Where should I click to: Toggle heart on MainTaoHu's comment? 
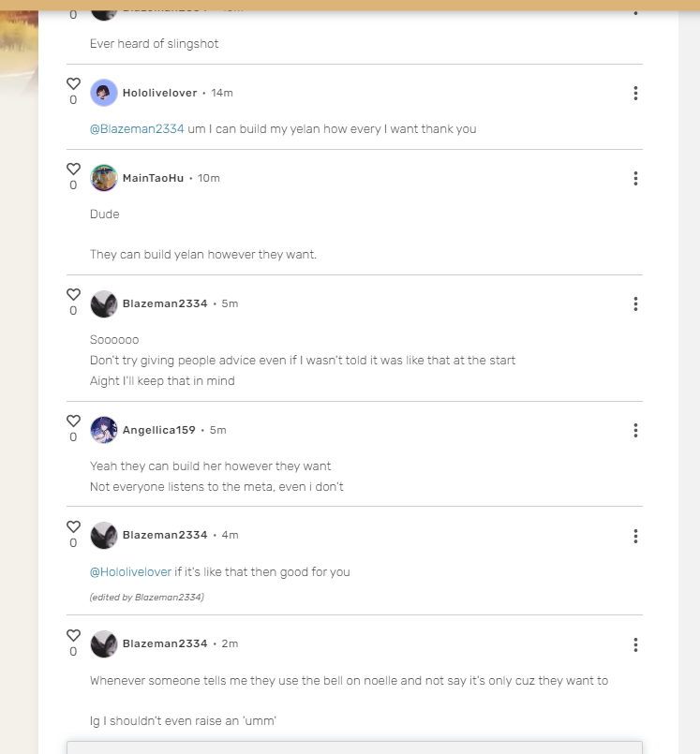coord(73,169)
